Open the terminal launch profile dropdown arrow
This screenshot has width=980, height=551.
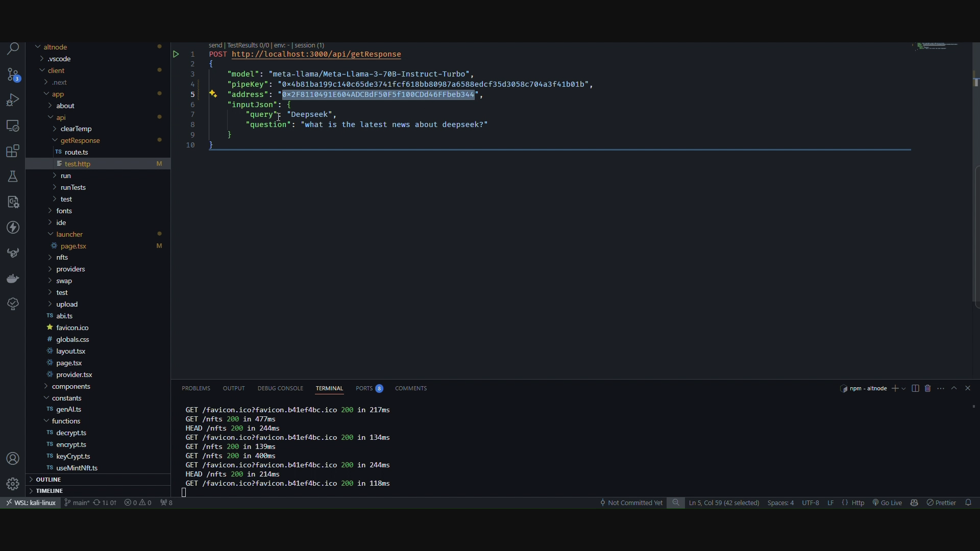point(904,389)
